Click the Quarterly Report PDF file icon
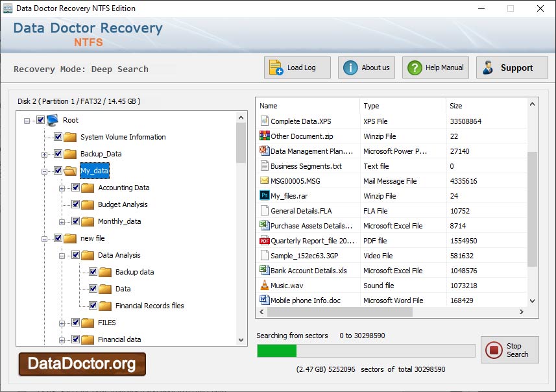The height and width of the screenshot is (392, 556). [264, 240]
